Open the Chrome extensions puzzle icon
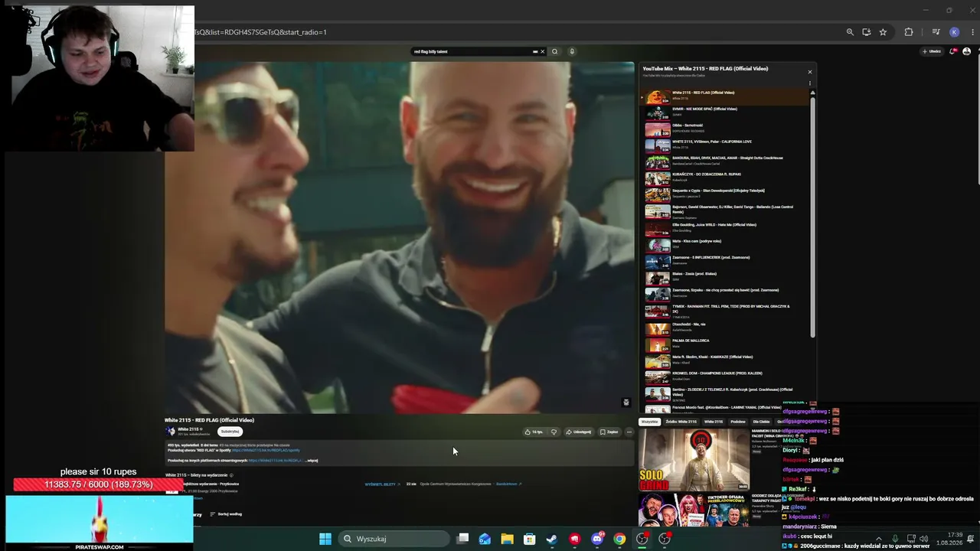The image size is (980, 551). tap(909, 32)
